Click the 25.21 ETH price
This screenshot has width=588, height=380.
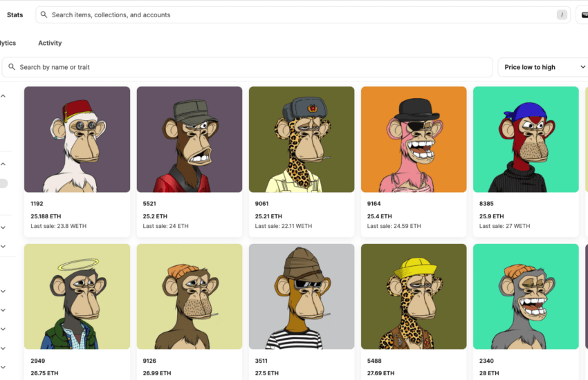pyautogui.click(x=268, y=216)
